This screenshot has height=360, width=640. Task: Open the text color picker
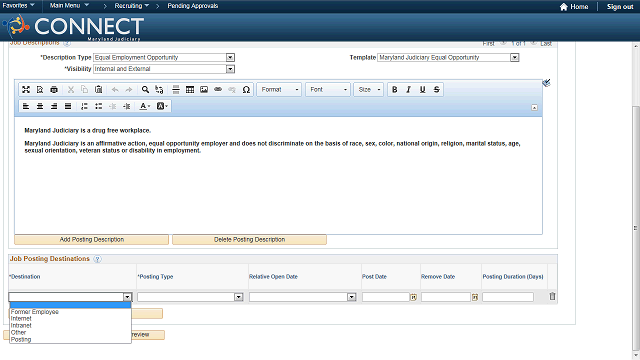pyautogui.click(x=145, y=107)
